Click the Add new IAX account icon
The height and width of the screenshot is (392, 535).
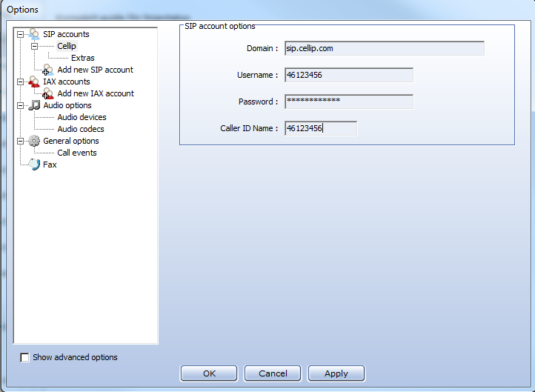(47, 93)
